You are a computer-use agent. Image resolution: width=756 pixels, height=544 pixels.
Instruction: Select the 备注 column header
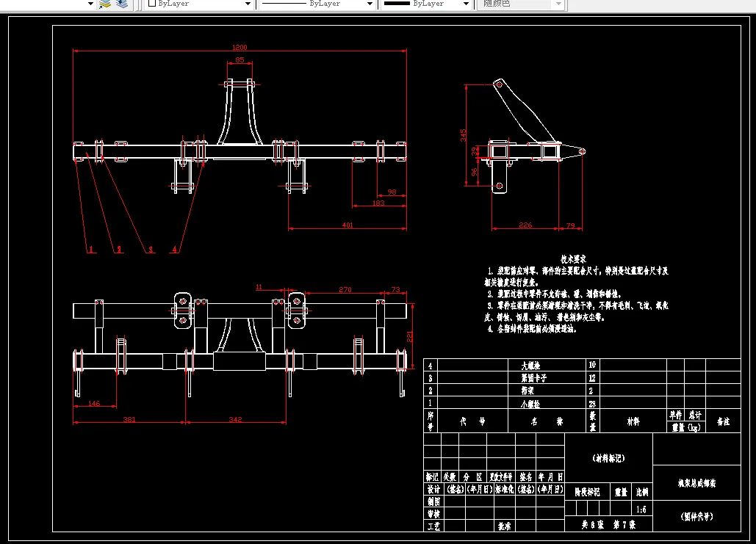723,421
